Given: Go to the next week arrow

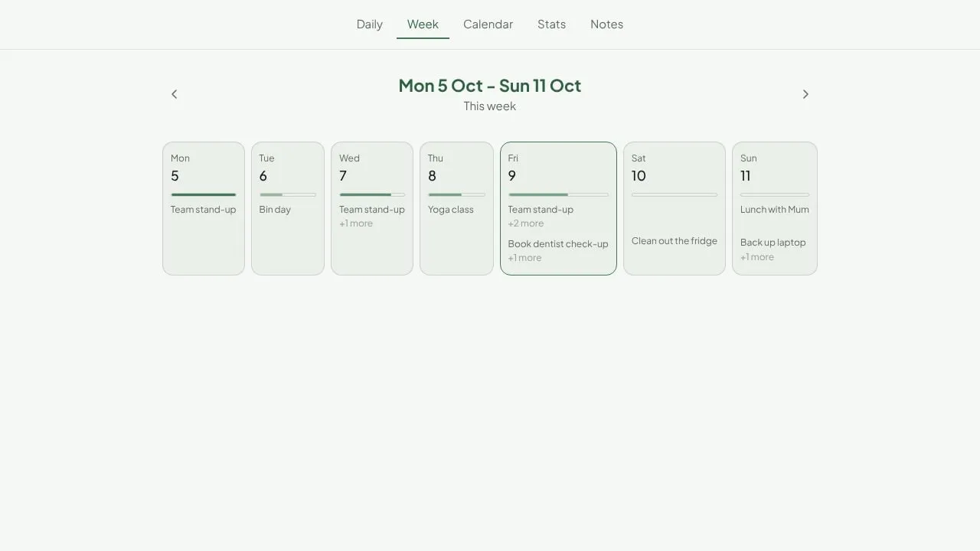Looking at the screenshot, I should click(x=805, y=94).
